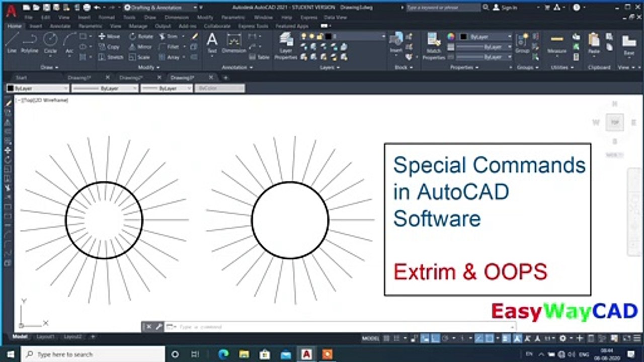The image size is (644, 362).
Task: Expand the Layers panel
Action: [x=330, y=67]
